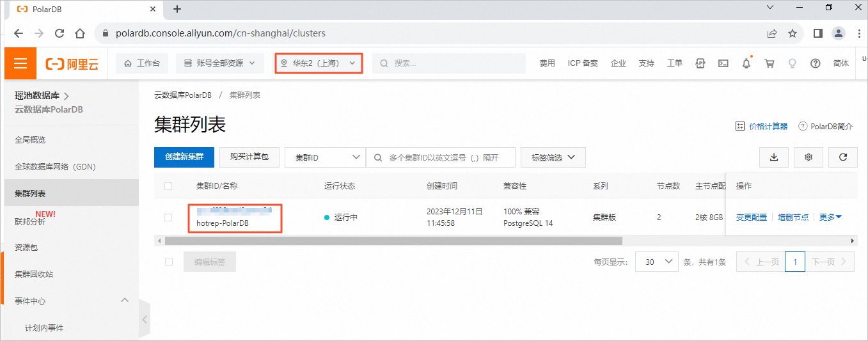Open 联邦分析 in the sidebar
868x341 pixels.
tap(30, 221)
